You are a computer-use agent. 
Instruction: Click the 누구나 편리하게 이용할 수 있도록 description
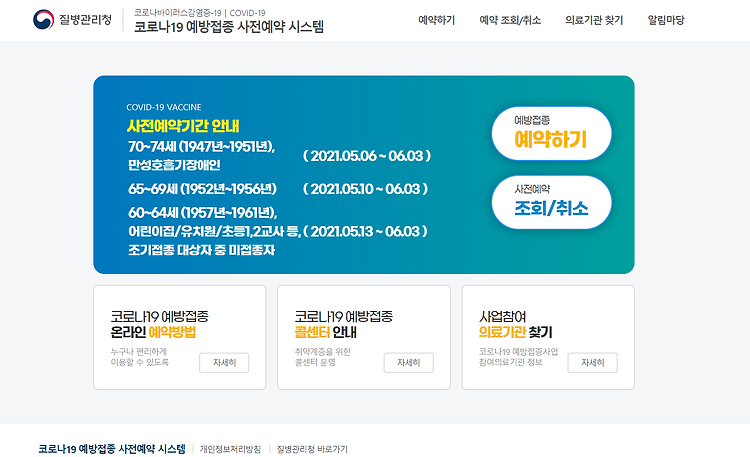click(139, 357)
